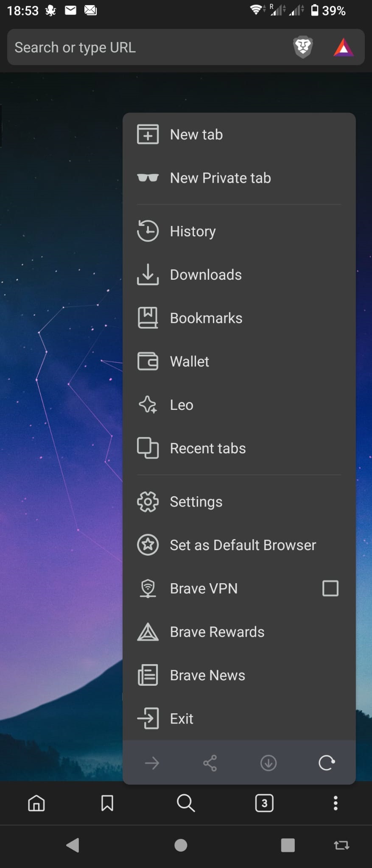The width and height of the screenshot is (372, 868).
Task: Open Downloads menu entry
Action: (239, 275)
